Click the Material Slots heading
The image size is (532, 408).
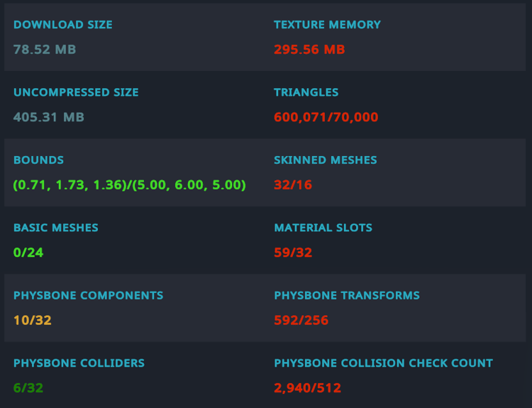[323, 228]
